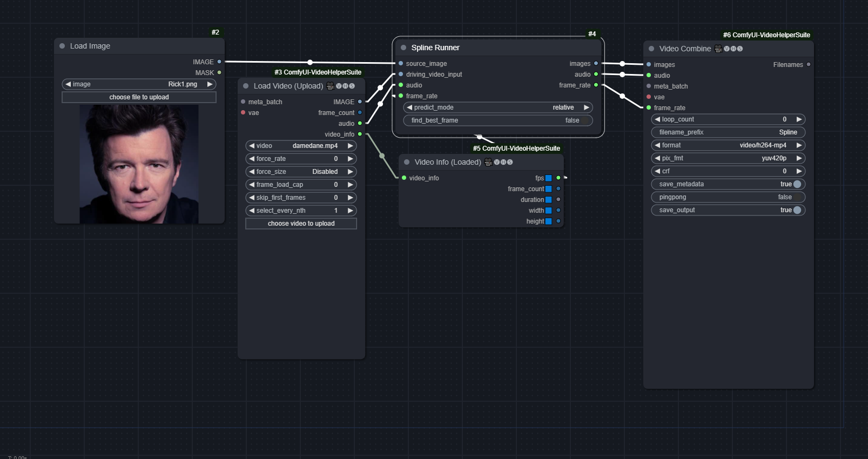The height and width of the screenshot is (459, 868).
Task: Collapse the Load Video (Upload) node dot
Action: [x=246, y=86]
